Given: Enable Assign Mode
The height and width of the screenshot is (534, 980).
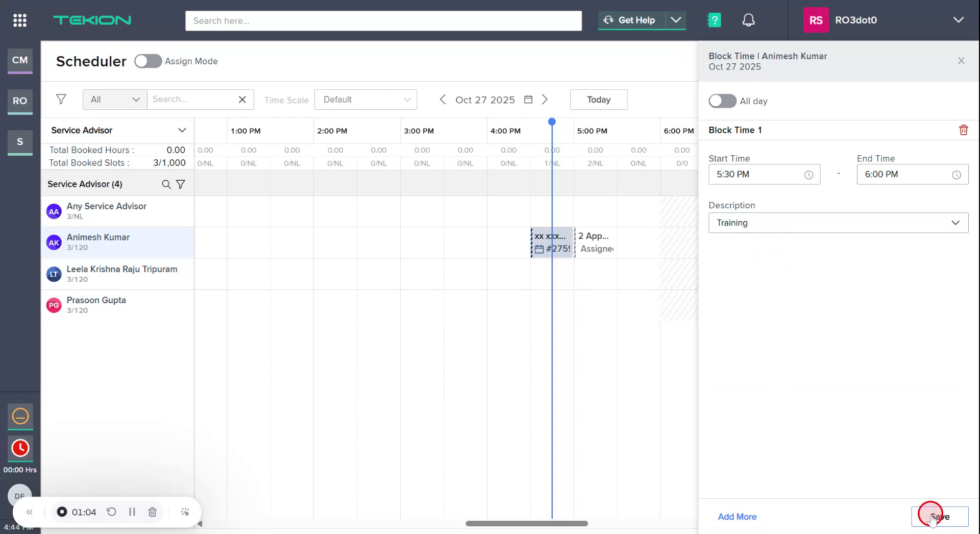Looking at the screenshot, I should 148,61.
